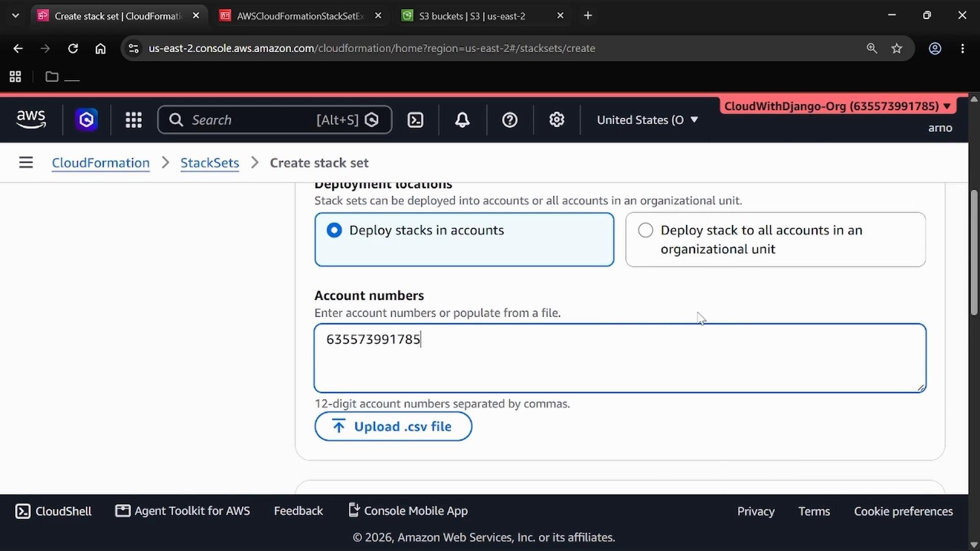Switch to the Create stack set tab

[x=118, y=16]
